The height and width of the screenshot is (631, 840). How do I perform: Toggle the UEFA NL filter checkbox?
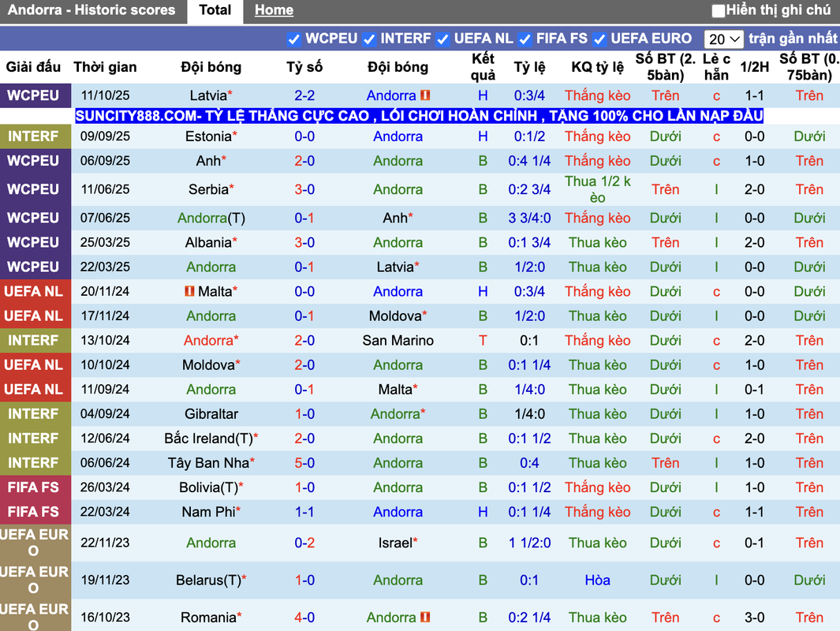tap(442, 39)
